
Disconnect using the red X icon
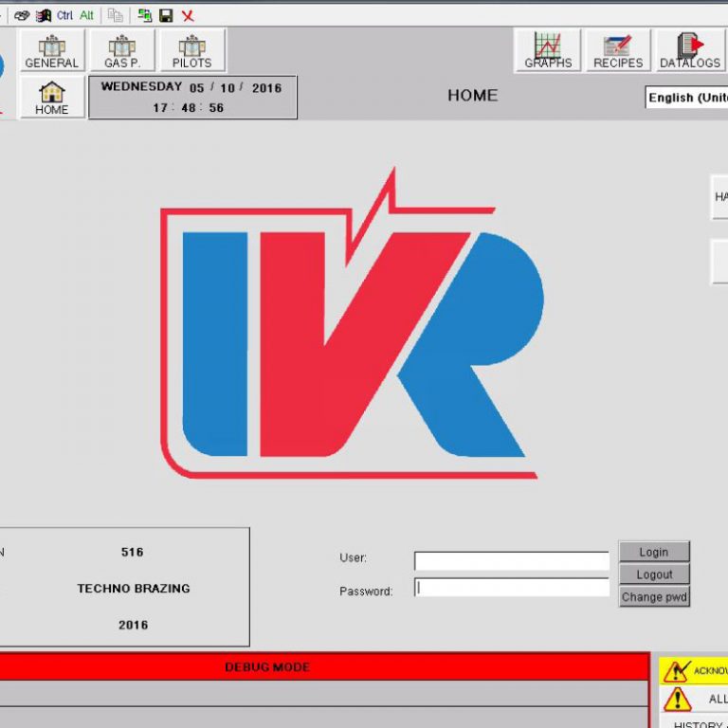188,16
